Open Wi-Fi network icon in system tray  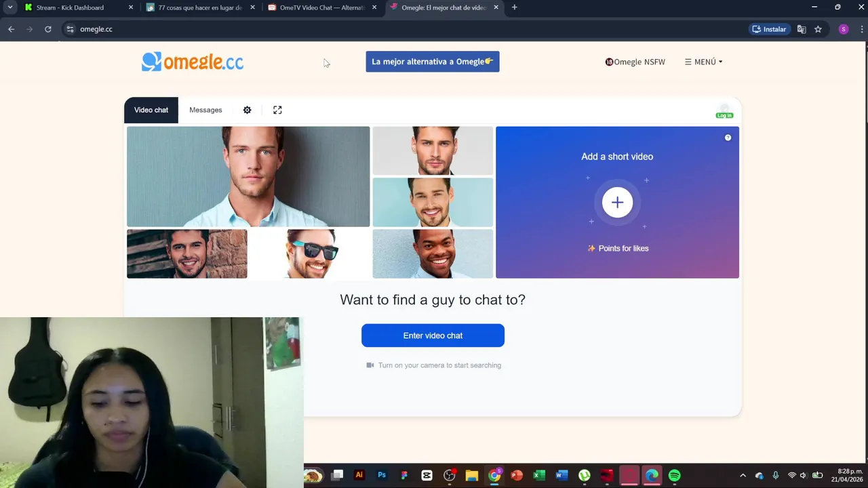point(791,475)
